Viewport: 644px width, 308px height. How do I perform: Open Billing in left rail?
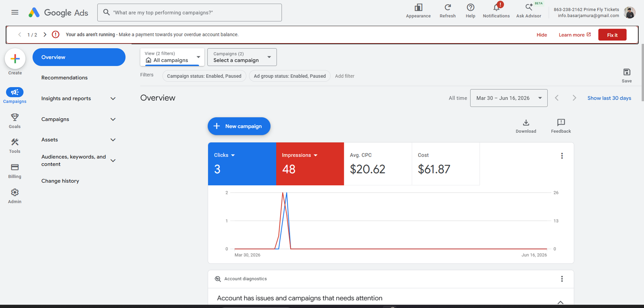[15, 170]
